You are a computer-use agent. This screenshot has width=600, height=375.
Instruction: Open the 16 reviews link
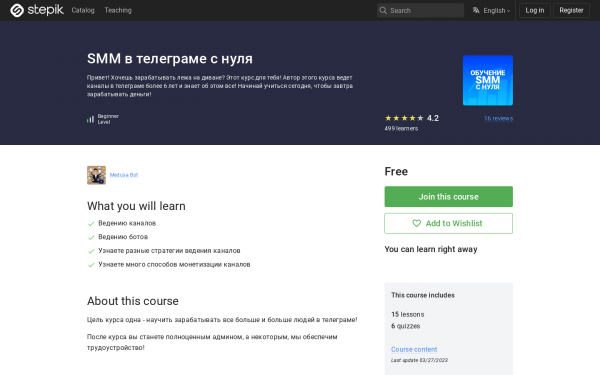coord(498,118)
